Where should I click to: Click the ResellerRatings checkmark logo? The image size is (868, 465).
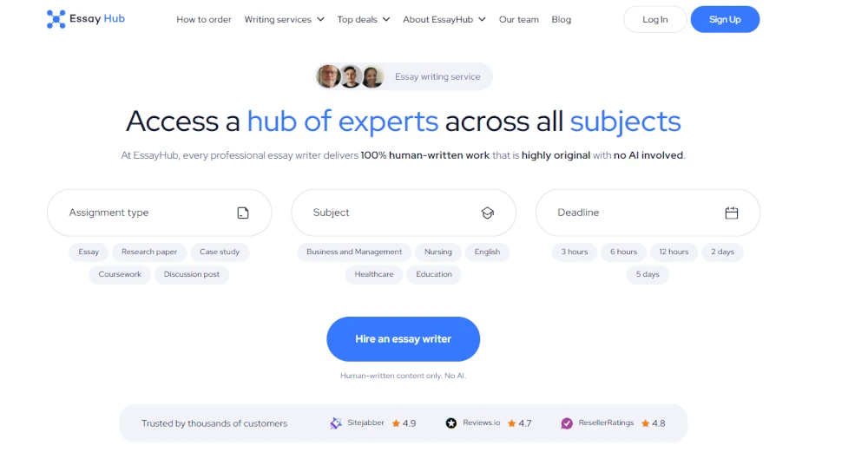pos(567,423)
